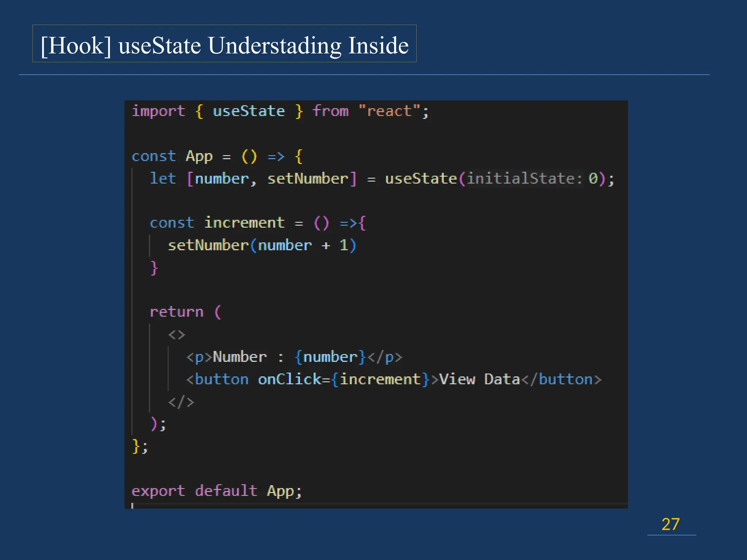Click the Number paragraph label text
Image resolution: width=747 pixels, height=560 pixels.
[239, 357]
